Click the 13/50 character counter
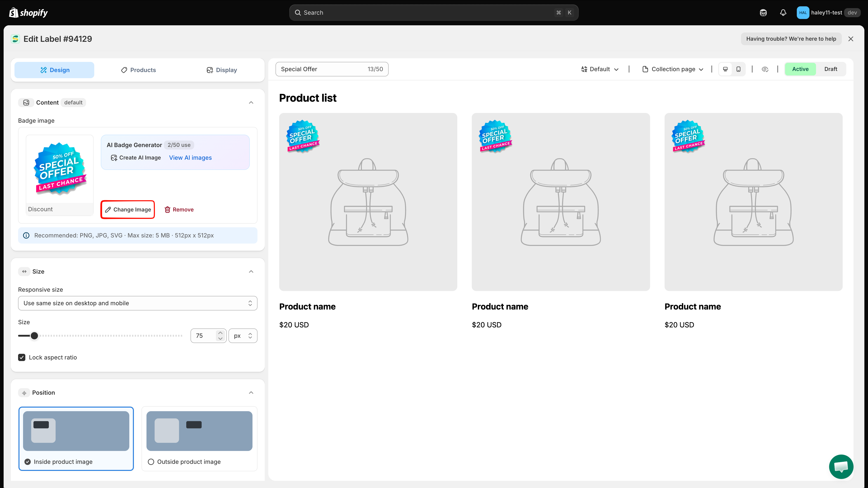 point(375,69)
